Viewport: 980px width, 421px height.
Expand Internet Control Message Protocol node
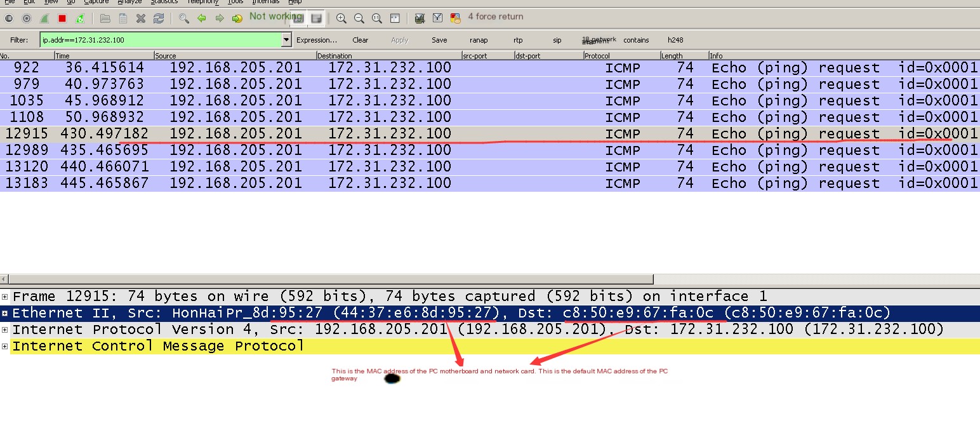[x=5, y=346]
